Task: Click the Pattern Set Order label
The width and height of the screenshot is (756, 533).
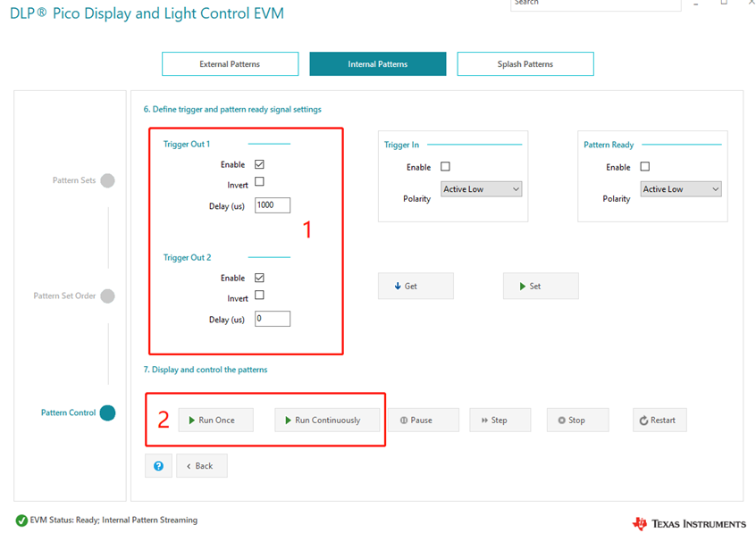Action: (x=64, y=296)
